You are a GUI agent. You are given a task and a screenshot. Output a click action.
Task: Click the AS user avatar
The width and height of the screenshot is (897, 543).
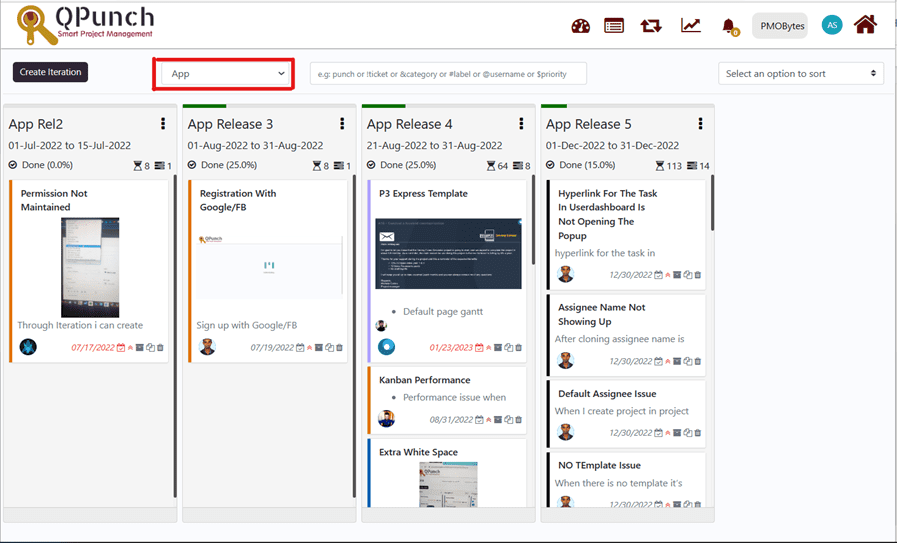[x=831, y=26]
